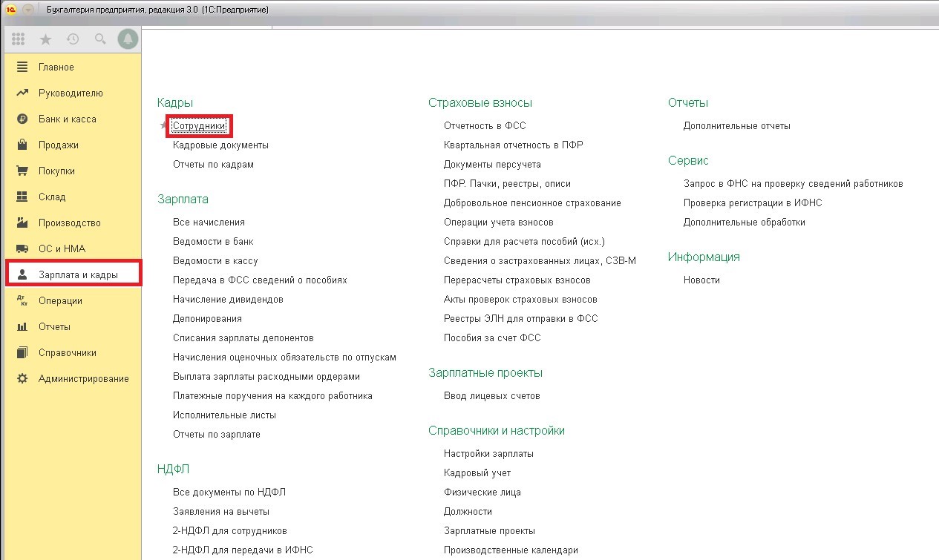The width and height of the screenshot is (939, 560).
Task: Switch to the Справочники section
Action: point(68,353)
